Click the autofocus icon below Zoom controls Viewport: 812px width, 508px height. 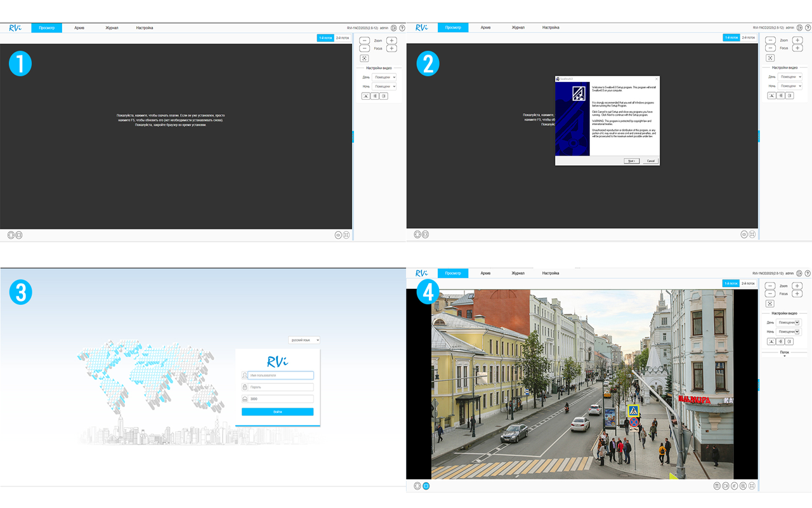click(x=769, y=303)
